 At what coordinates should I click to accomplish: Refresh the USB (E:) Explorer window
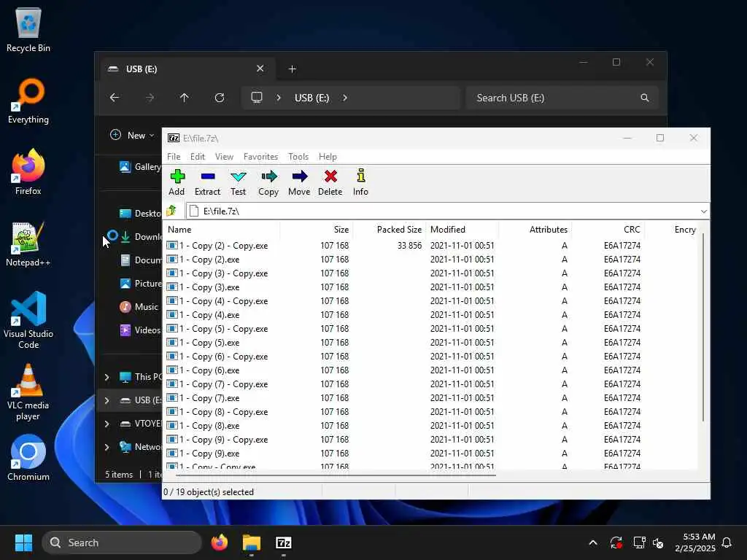(220, 98)
